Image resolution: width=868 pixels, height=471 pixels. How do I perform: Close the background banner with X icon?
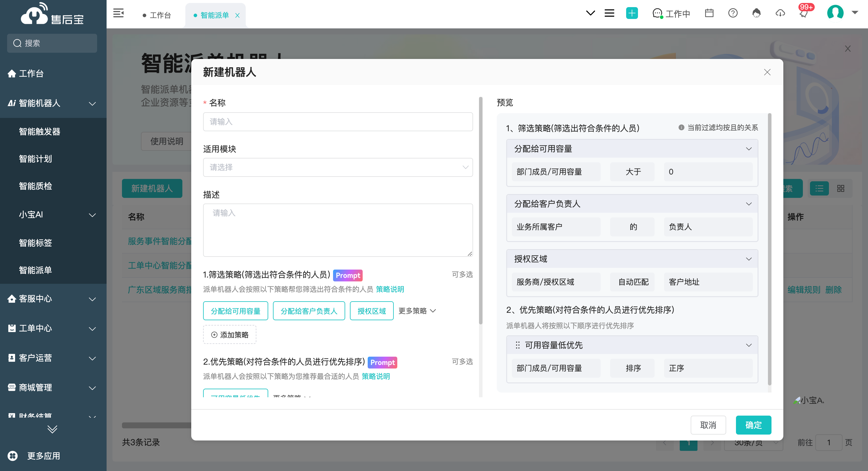(848, 49)
